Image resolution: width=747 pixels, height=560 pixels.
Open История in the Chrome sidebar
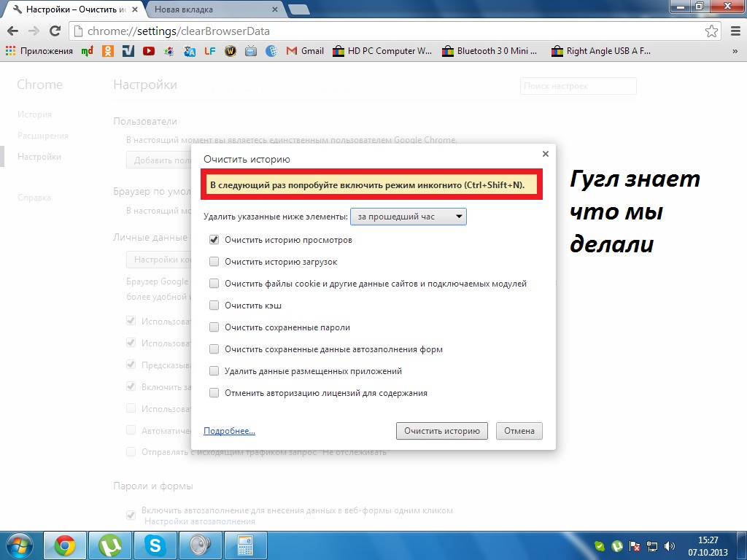pos(35,114)
